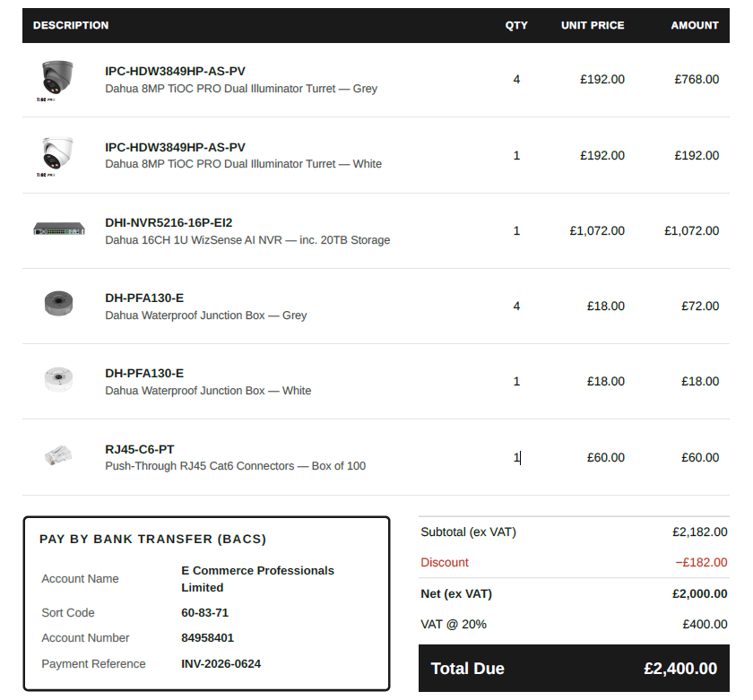
Task: Select the RJ45 connector product image
Action: point(58,455)
